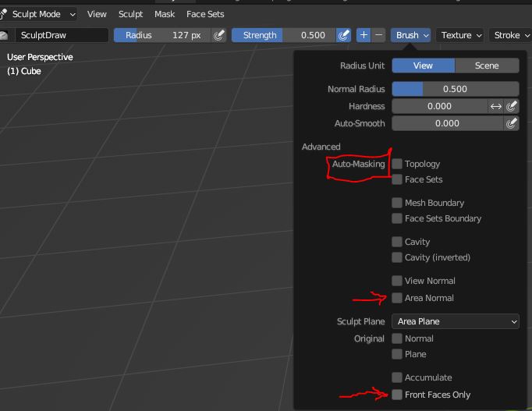Open the Mask menu
Screen dimensions: 532x411
tap(165, 14)
